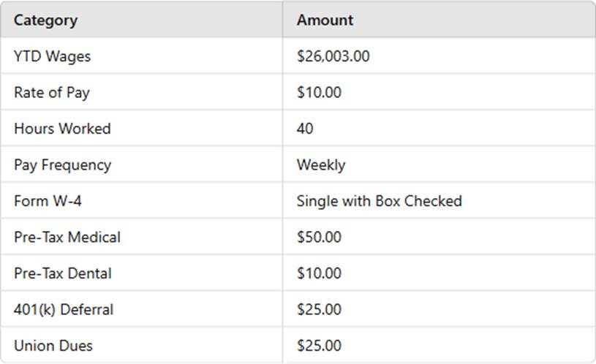Click the Pre-Tax Medical label
This screenshot has height=364, width=596.
coord(67,237)
